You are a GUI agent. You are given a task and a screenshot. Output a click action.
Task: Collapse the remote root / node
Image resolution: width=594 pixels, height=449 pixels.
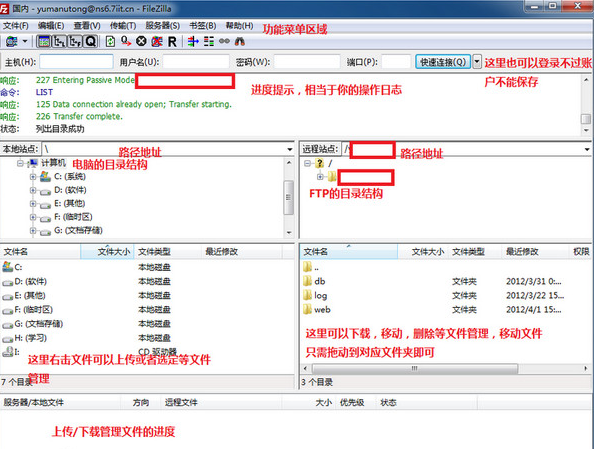[x=308, y=163]
